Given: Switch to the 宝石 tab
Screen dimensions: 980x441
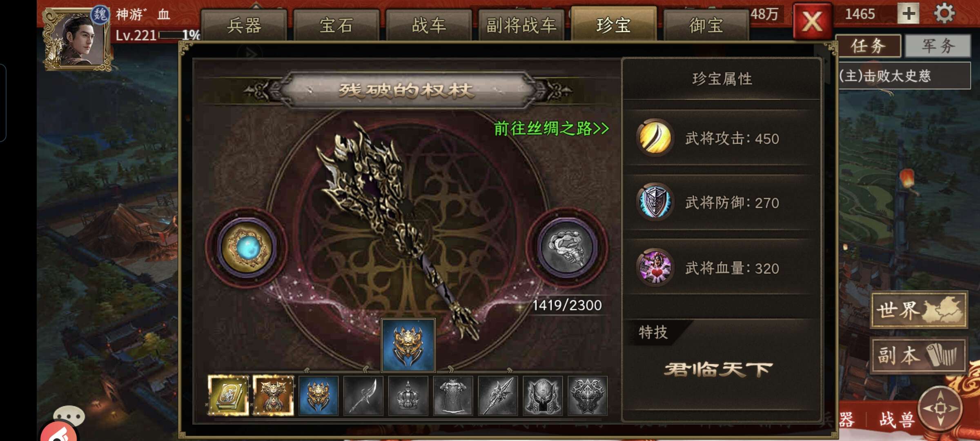Looking at the screenshot, I should [336, 25].
